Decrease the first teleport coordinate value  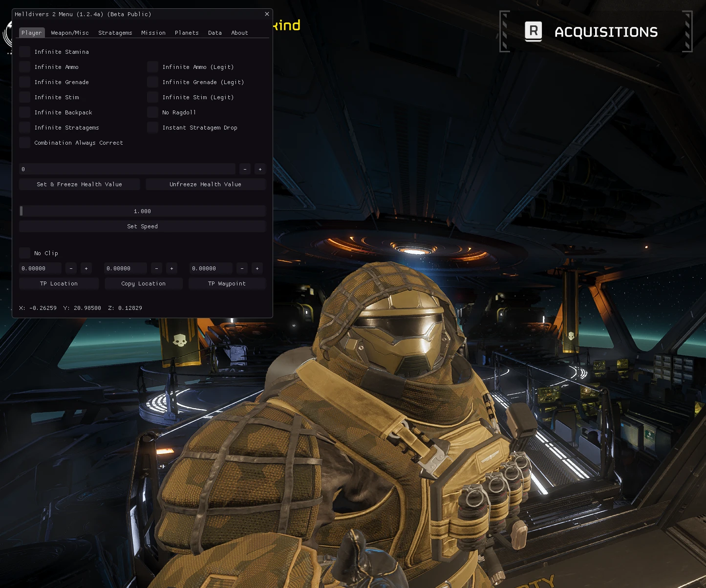pos(71,268)
